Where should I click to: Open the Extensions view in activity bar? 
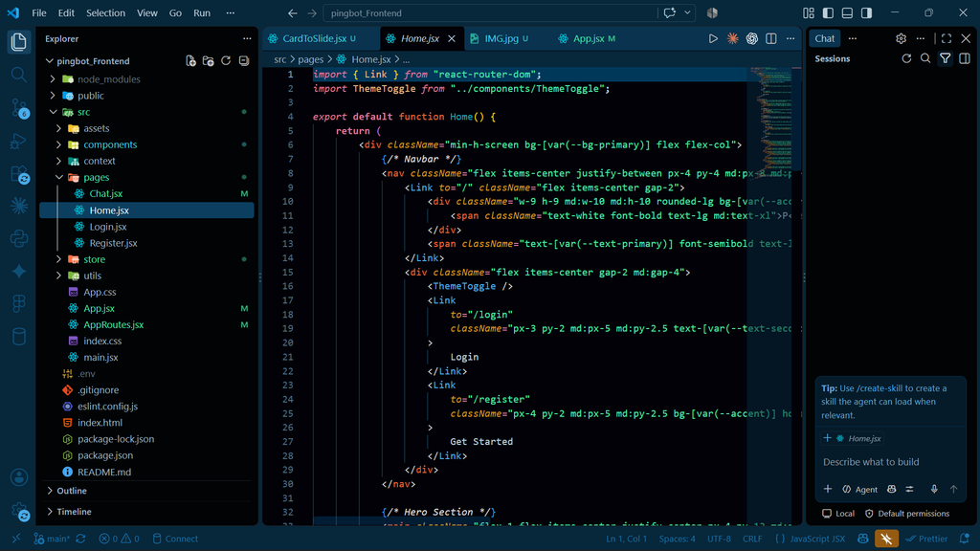pyautogui.click(x=19, y=174)
